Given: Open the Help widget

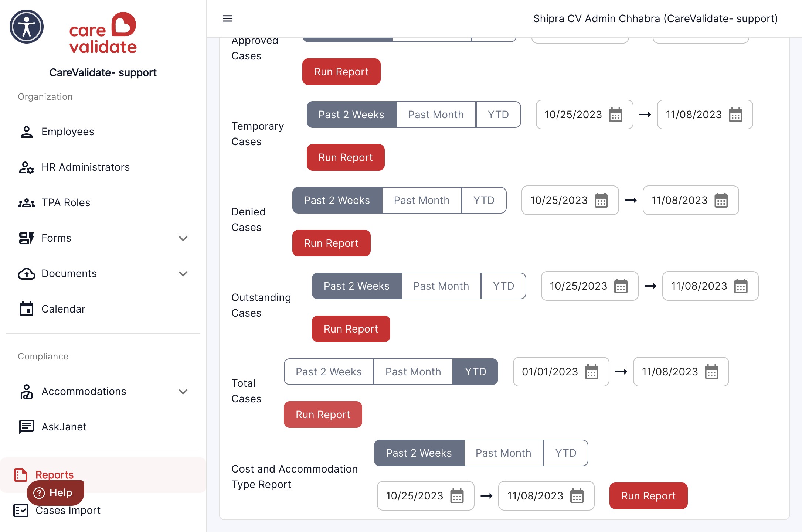Looking at the screenshot, I should [x=55, y=493].
